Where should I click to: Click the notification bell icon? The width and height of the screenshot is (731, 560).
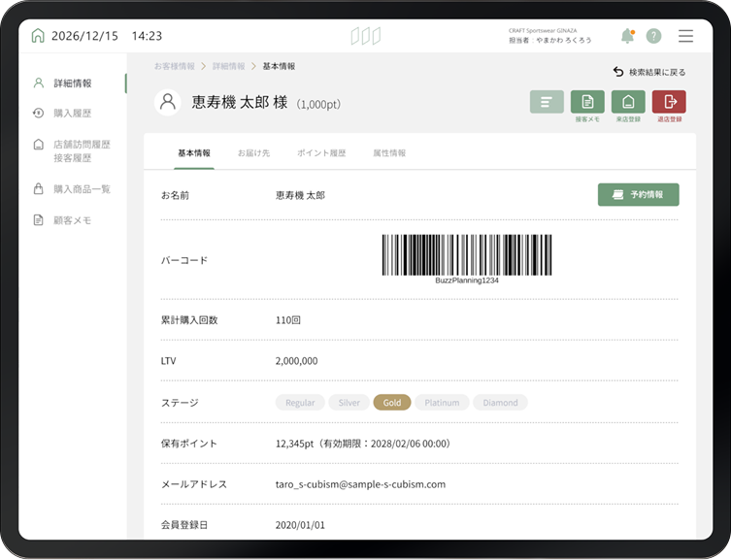627,36
